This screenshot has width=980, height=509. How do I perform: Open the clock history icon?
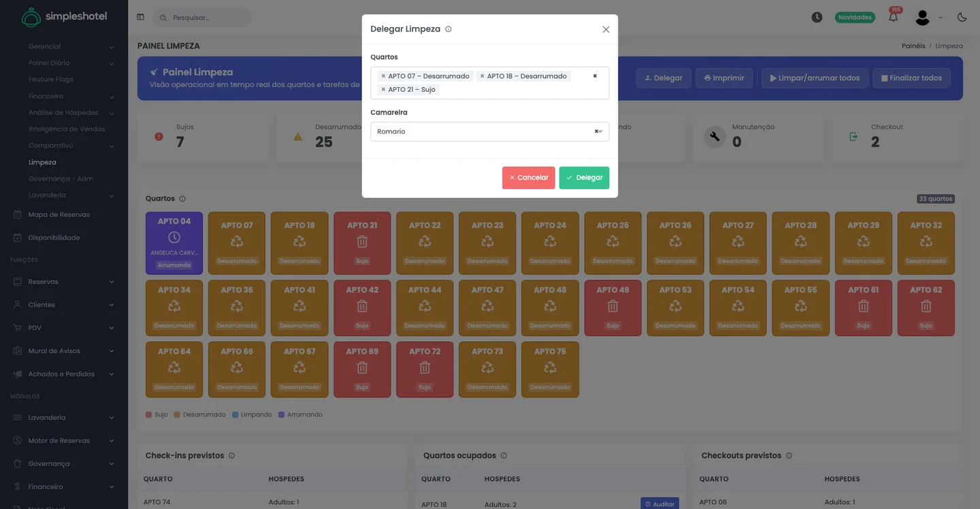tap(817, 17)
